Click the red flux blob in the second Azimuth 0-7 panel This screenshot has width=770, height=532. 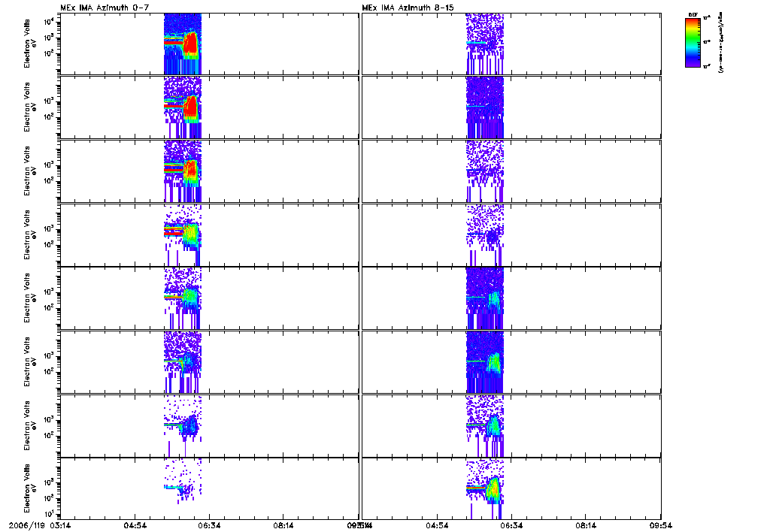click(x=190, y=107)
